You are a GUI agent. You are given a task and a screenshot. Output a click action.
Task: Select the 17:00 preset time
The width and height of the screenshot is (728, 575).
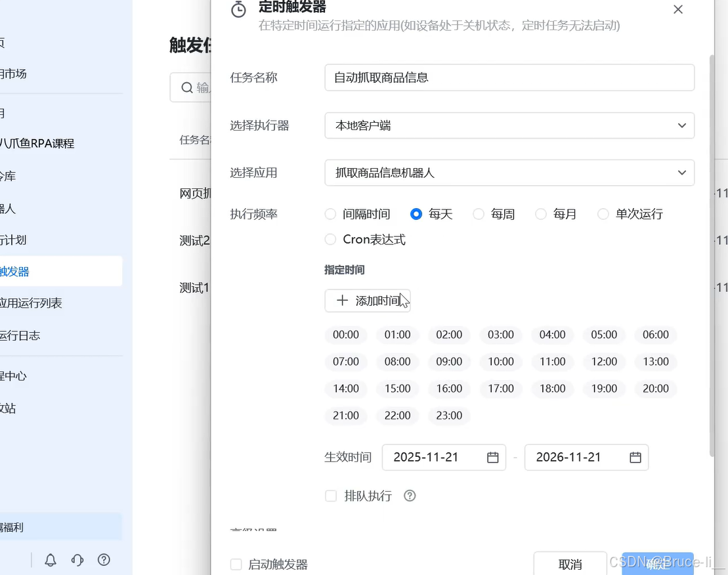point(500,389)
